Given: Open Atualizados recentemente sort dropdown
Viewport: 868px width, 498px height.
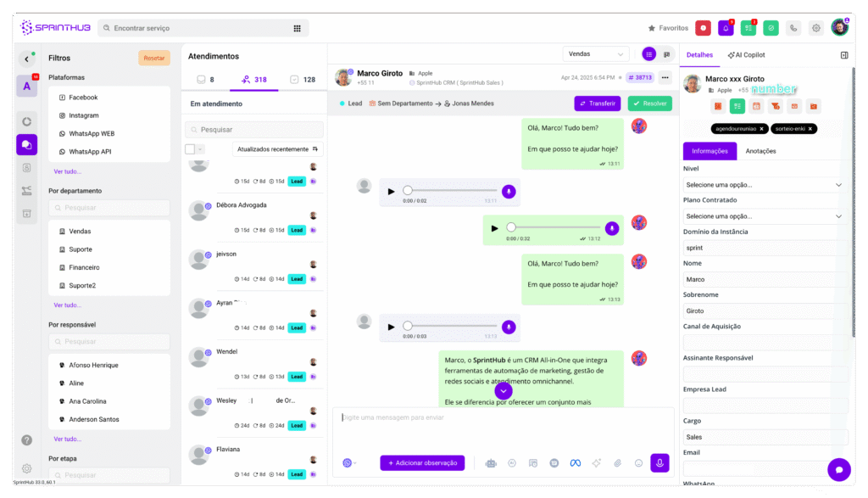Looking at the screenshot, I should [x=277, y=149].
